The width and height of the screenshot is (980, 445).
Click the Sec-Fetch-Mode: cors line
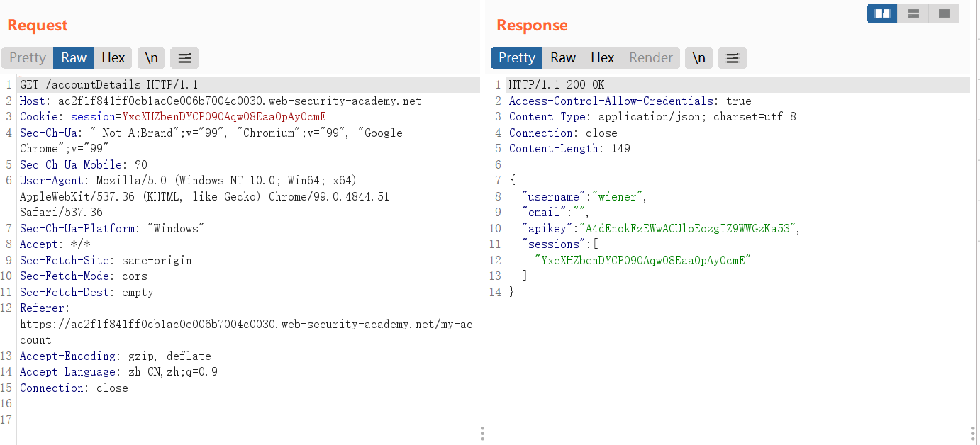click(84, 276)
